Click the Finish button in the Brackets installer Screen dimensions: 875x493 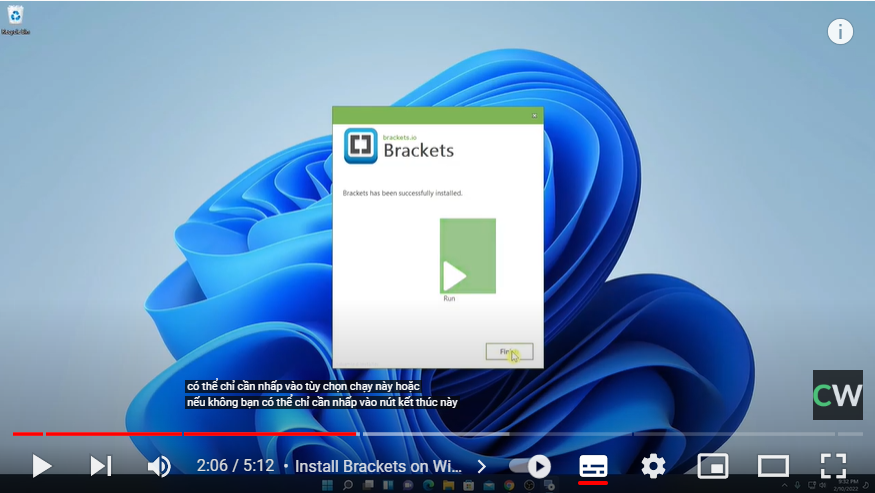509,352
